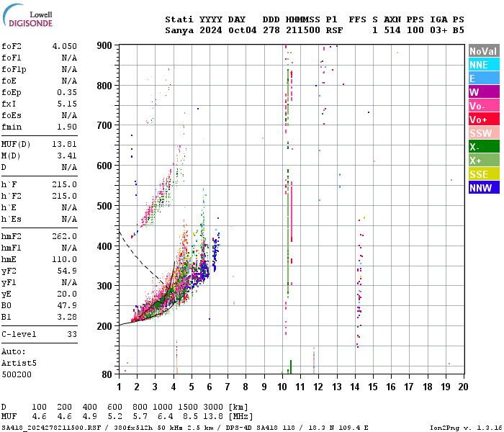Screen dimensions: 504x432
Task: Click the SSE yellow legend swatch
Action: point(483,174)
